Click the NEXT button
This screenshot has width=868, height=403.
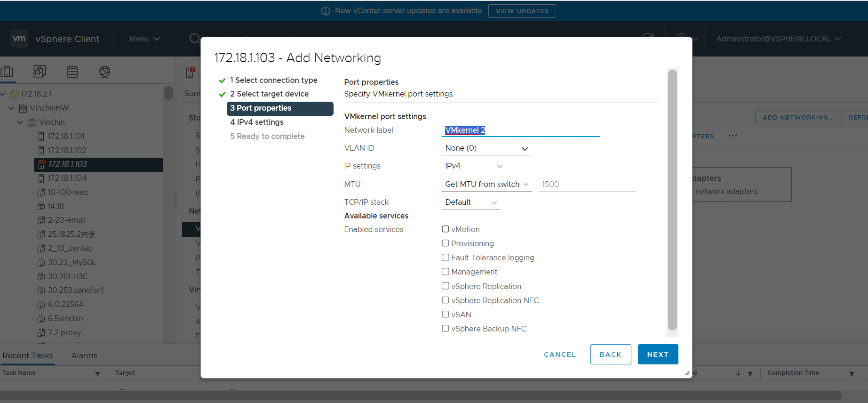click(658, 355)
